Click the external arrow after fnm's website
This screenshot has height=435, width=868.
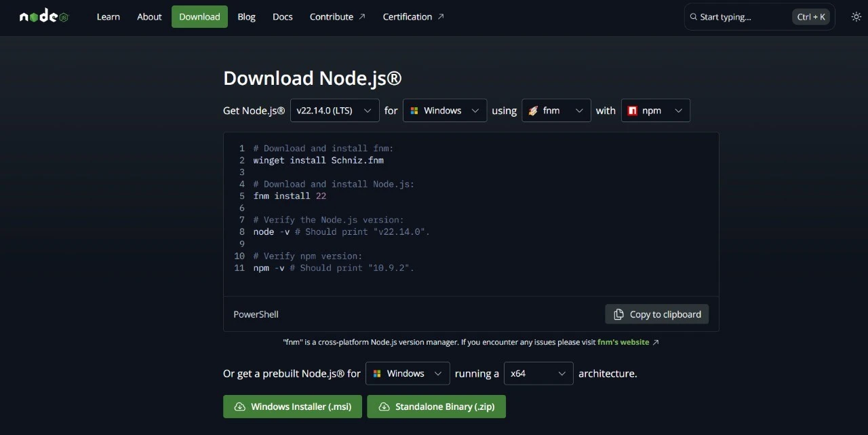point(656,343)
